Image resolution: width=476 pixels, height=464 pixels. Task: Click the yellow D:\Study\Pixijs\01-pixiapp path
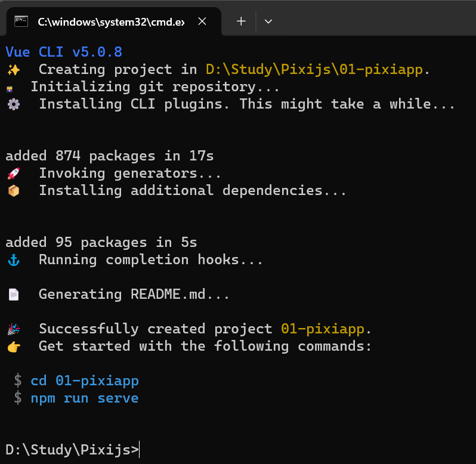[314, 70]
